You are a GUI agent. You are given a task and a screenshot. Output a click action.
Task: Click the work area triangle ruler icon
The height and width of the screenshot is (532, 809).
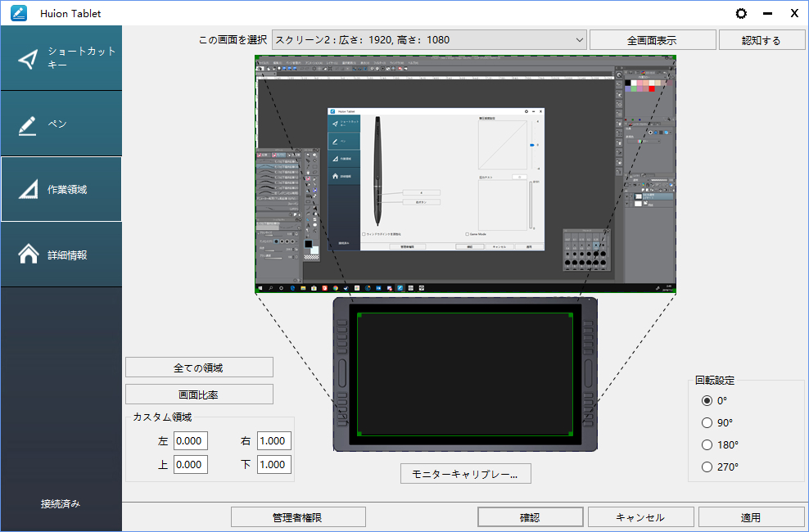pos(28,190)
